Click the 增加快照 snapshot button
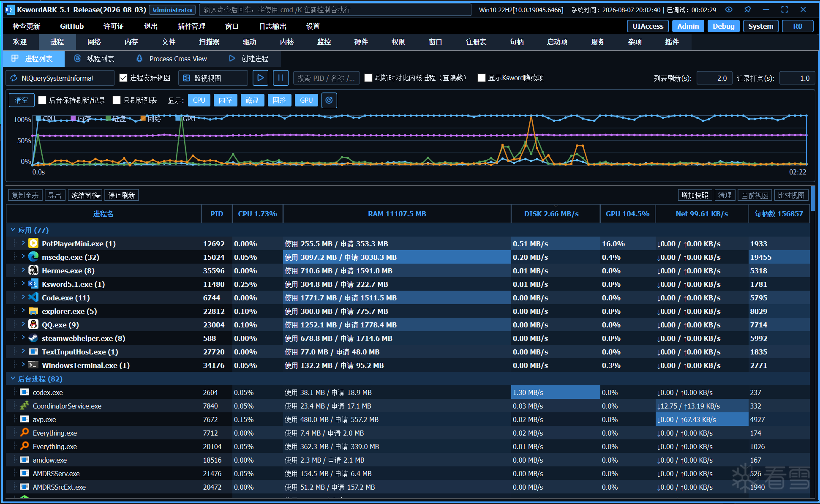This screenshot has width=820, height=504. (695, 195)
